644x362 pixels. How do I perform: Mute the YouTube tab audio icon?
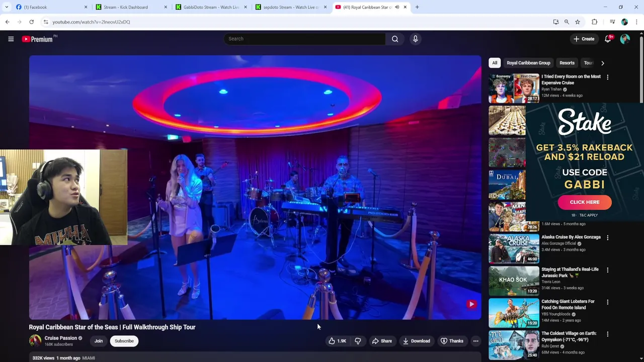coord(397,7)
